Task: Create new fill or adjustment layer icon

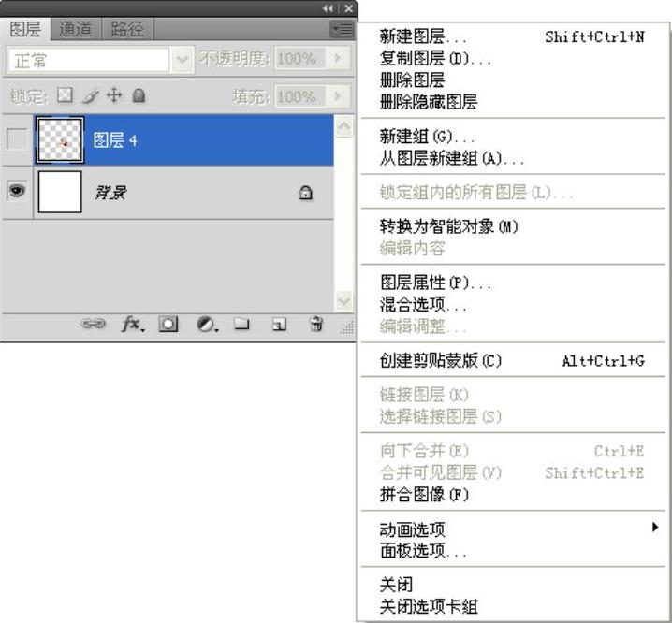Action: [207, 325]
